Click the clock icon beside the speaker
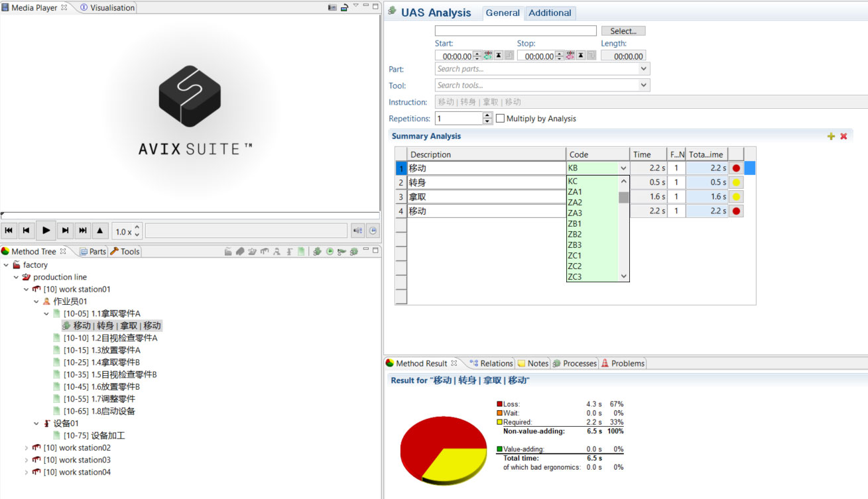 click(x=373, y=231)
